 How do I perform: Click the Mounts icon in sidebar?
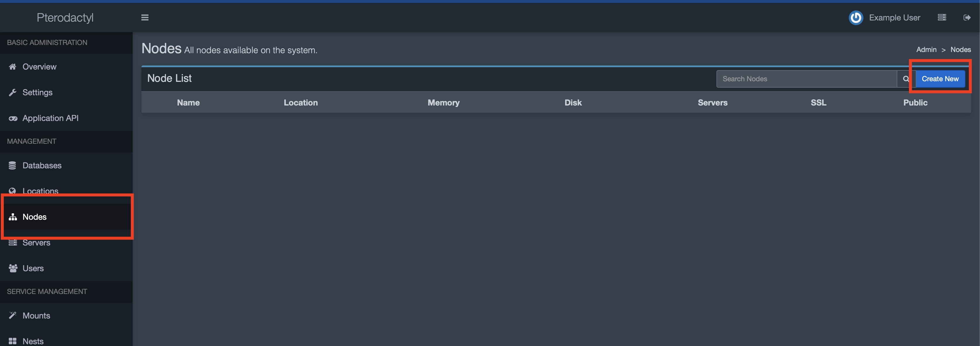click(12, 315)
